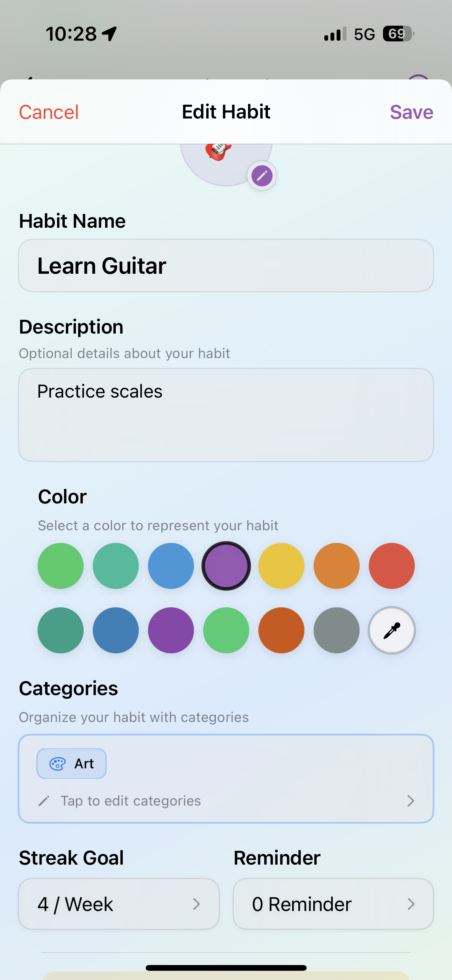The width and height of the screenshot is (452, 980).
Task: Tap the purple pencil edit icon badge
Action: [x=262, y=176]
